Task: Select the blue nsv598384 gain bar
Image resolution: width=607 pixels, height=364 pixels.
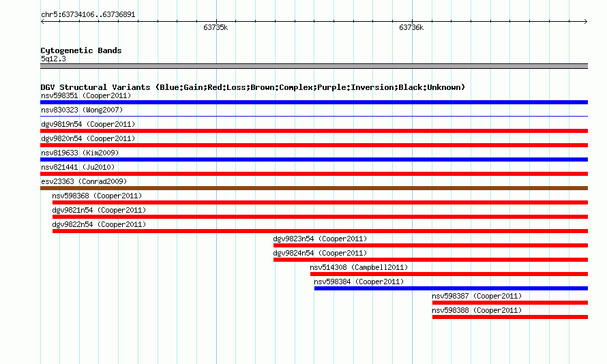Action: coord(451,288)
